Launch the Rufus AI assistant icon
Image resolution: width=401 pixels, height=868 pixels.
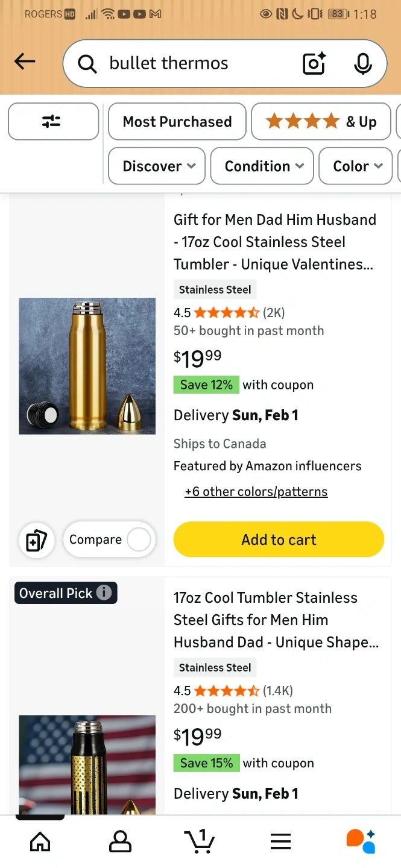click(361, 841)
